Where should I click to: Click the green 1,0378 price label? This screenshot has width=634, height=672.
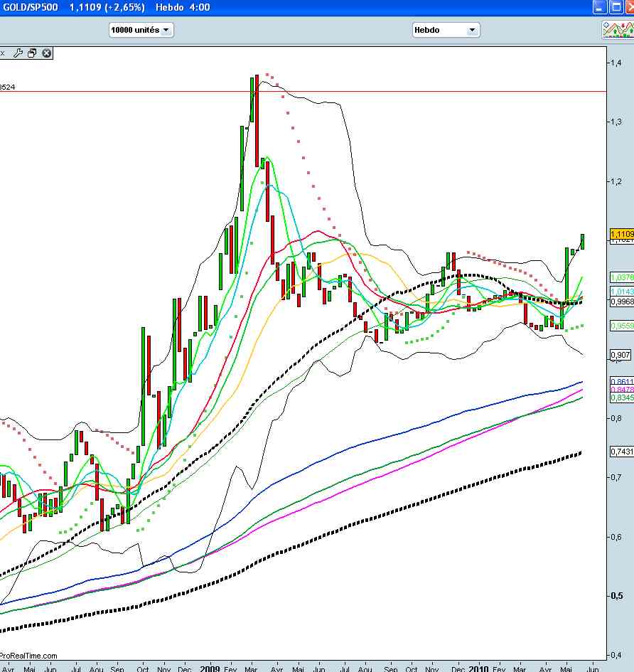[x=622, y=277]
